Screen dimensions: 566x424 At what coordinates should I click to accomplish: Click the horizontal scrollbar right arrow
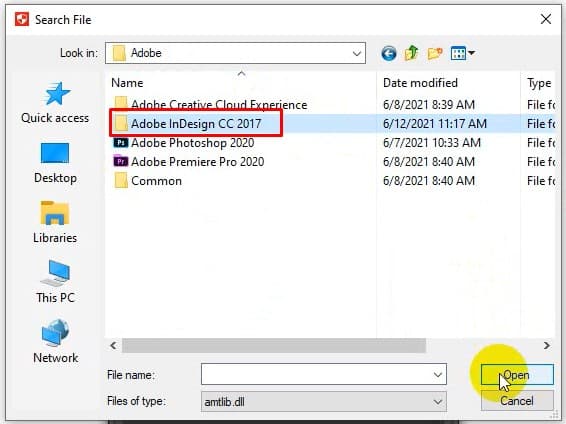[547, 345]
